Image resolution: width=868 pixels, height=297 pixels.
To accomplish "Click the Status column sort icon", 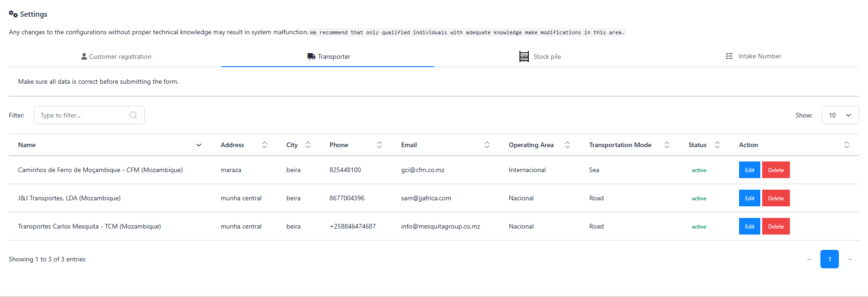I will coord(717,145).
